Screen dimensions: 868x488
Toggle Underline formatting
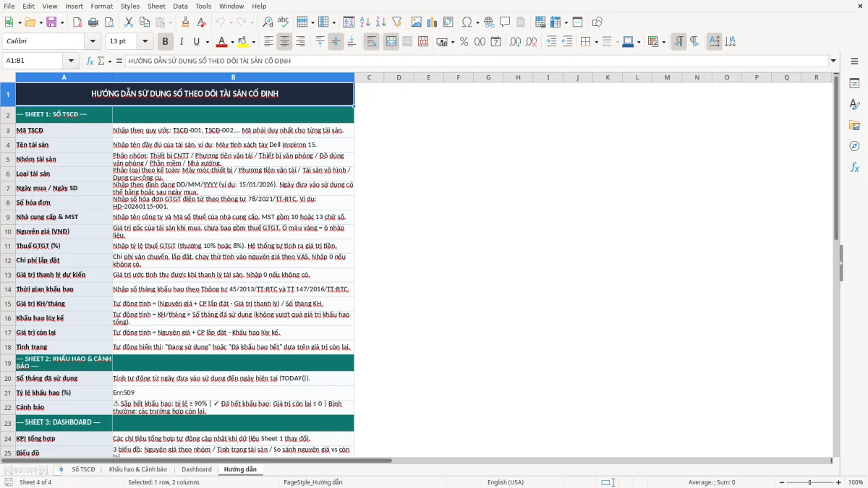(196, 42)
